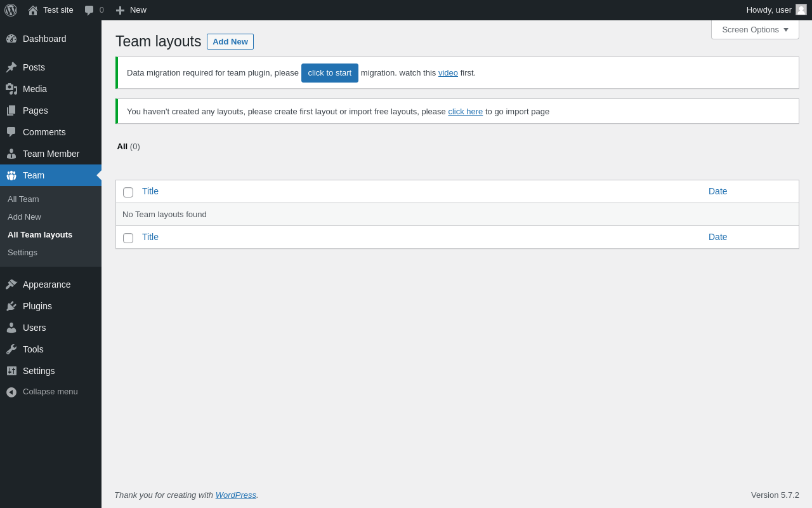This screenshot has height=508, width=812.
Task: Follow the 'click here' import link
Action: click(x=466, y=112)
